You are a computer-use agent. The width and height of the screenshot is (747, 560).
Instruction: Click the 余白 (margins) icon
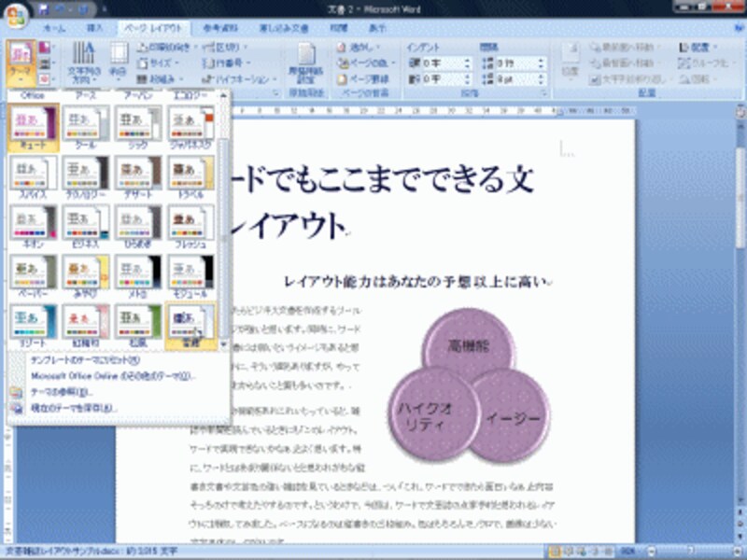coord(119,62)
